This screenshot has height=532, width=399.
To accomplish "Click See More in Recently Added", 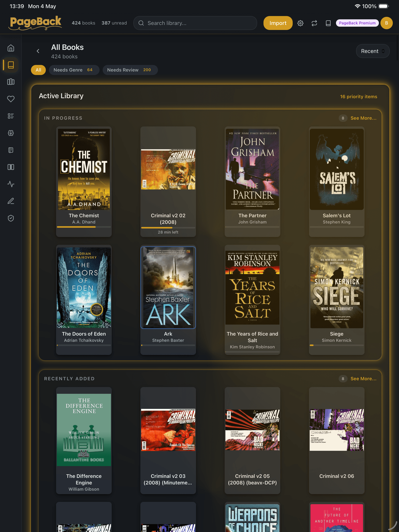I will (x=363, y=379).
